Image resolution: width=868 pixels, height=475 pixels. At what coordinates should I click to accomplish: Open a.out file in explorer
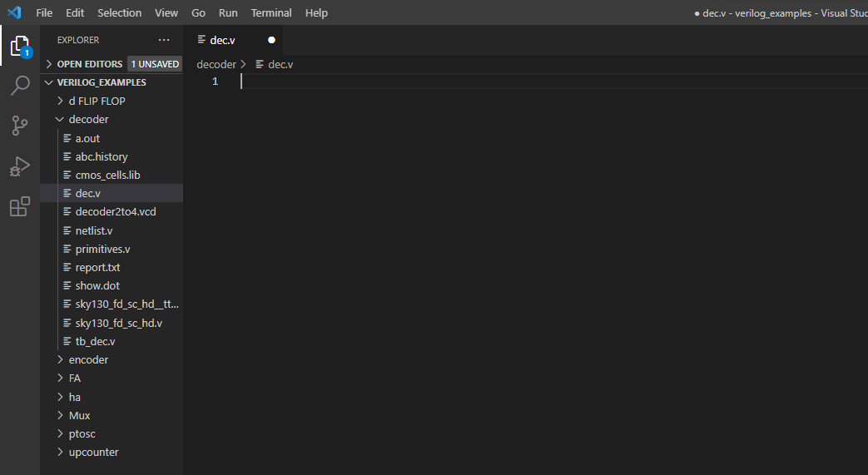[x=87, y=138]
